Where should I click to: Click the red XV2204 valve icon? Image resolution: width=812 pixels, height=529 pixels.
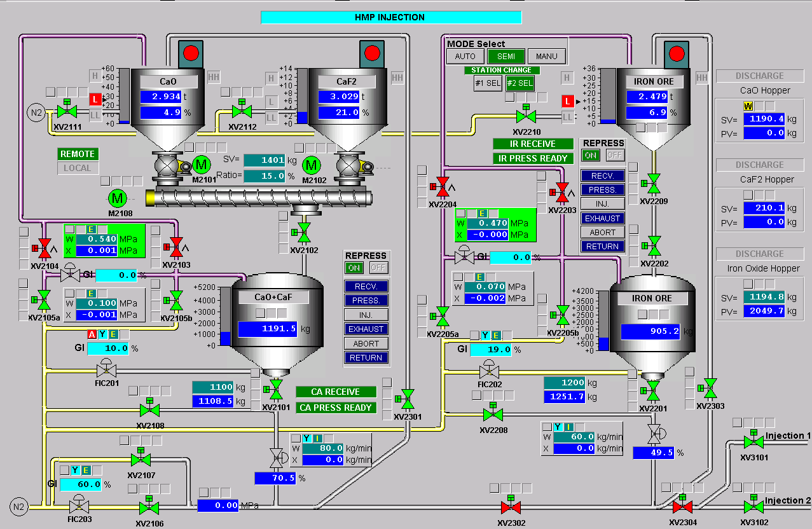(x=443, y=186)
